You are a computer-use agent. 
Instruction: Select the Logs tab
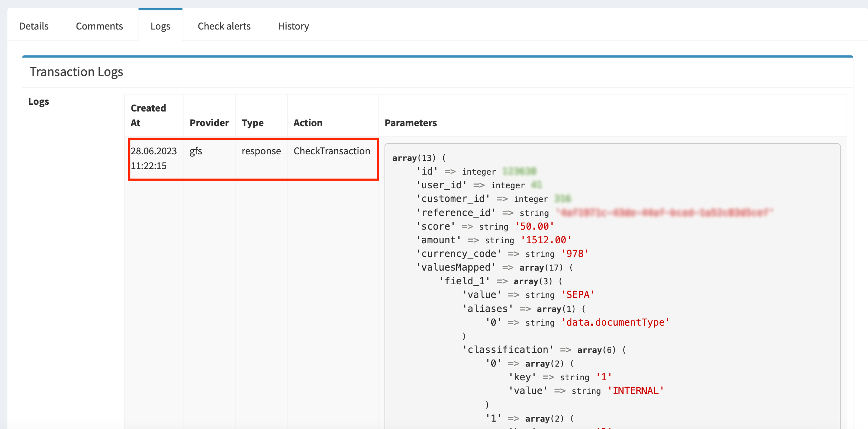[160, 26]
